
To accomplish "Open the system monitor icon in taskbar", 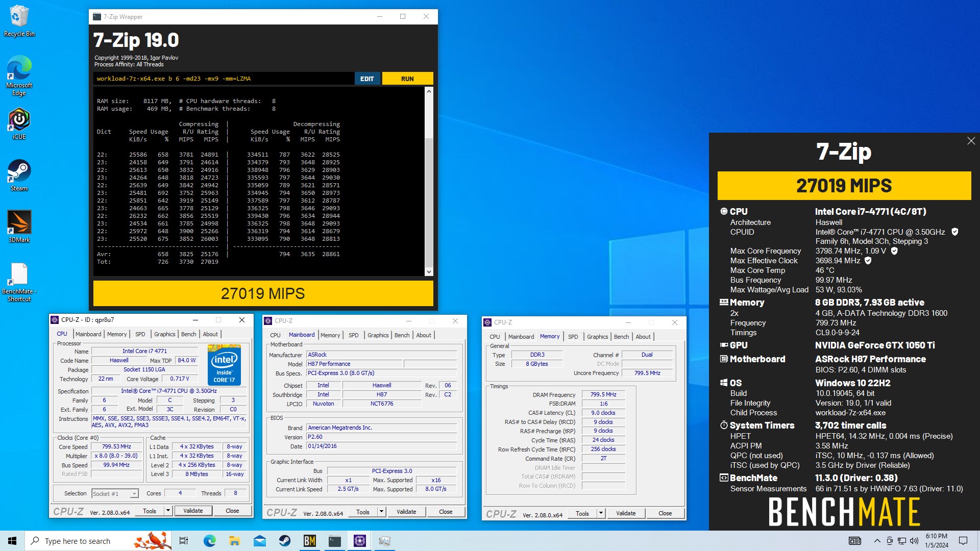I will pyautogui.click(x=385, y=541).
